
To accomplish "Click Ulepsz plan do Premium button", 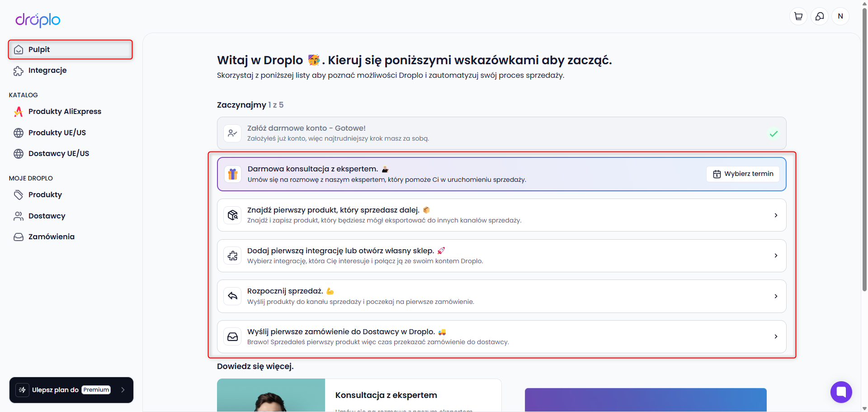I will coord(71,390).
